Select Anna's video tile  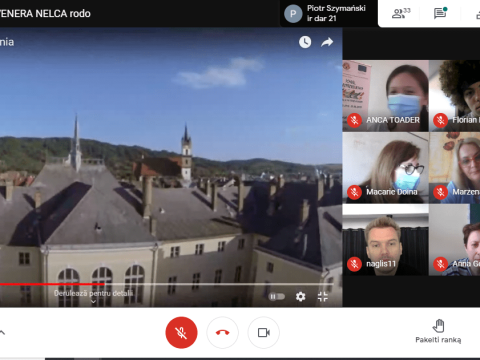coord(455,240)
